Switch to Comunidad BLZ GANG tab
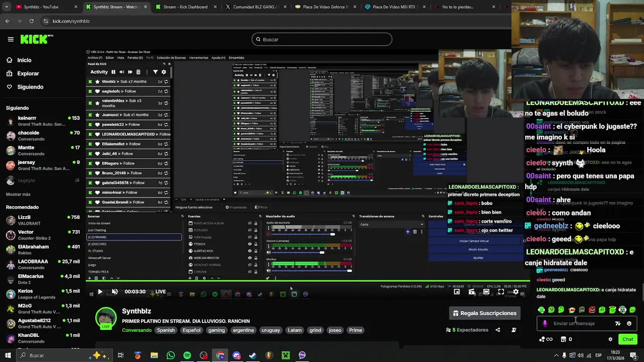The height and width of the screenshot is (362, 644). coord(255,7)
